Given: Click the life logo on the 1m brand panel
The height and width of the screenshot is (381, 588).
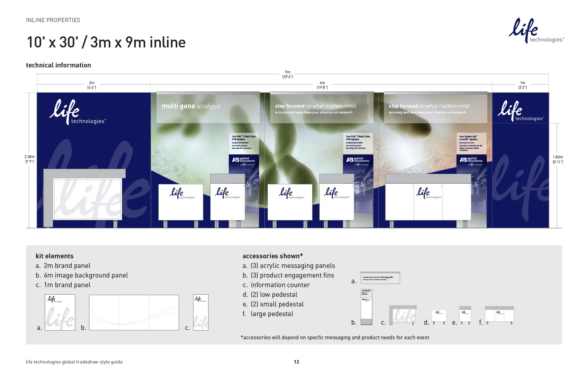Looking at the screenshot, I should (x=521, y=111).
